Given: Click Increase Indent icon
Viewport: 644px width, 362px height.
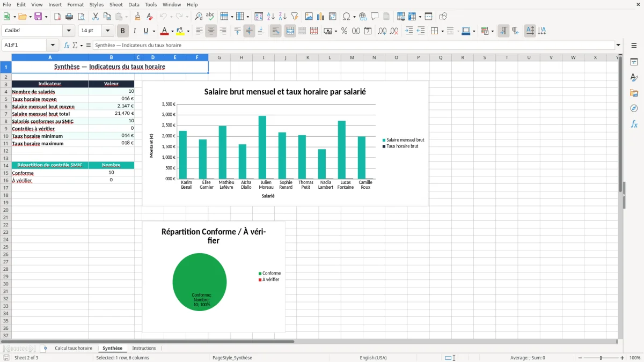Looking at the screenshot, I should (x=409, y=31).
